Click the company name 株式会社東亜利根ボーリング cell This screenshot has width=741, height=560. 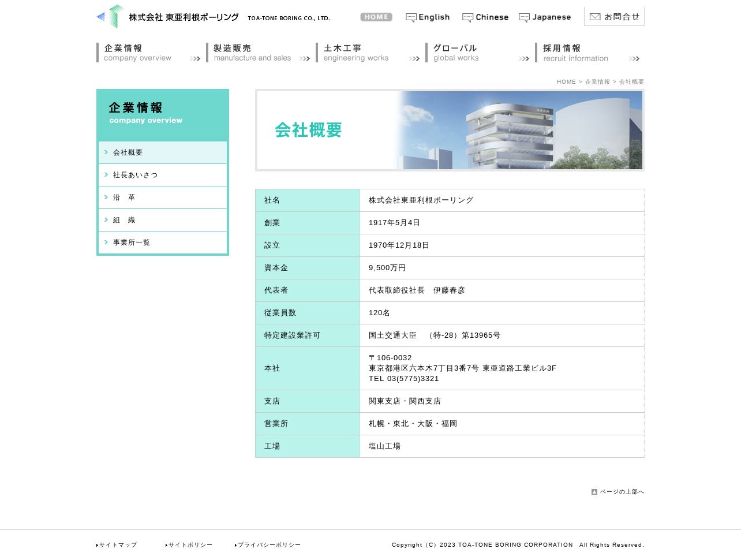(x=502, y=200)
